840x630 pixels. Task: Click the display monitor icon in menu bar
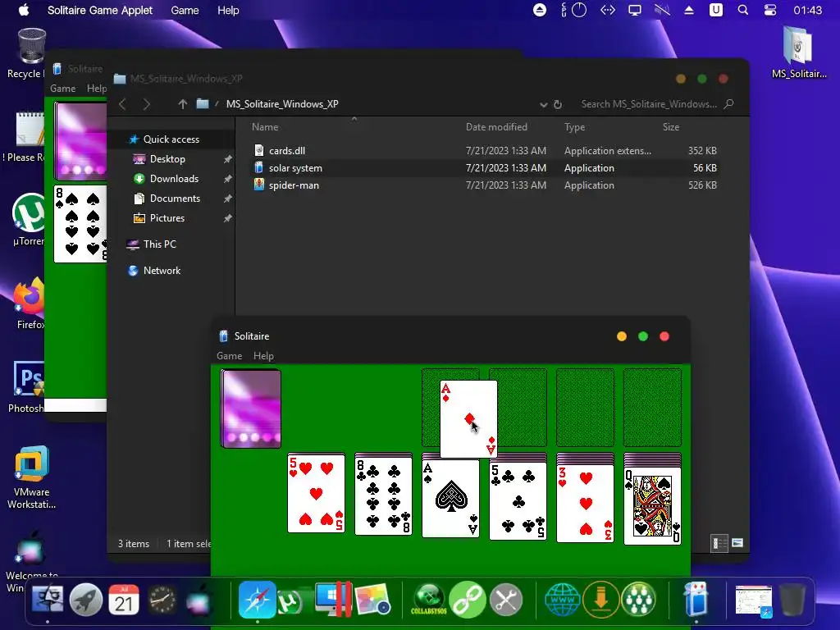(x=635, y=10)
